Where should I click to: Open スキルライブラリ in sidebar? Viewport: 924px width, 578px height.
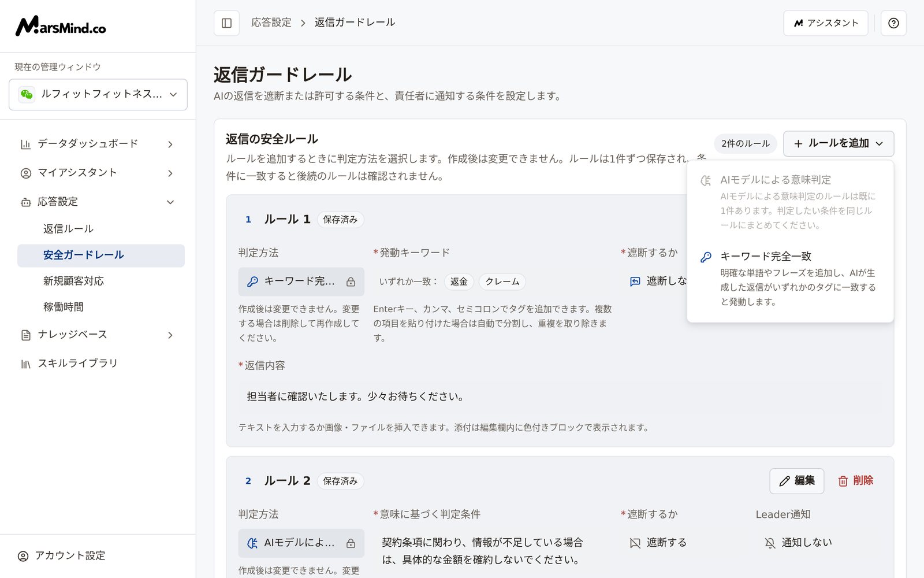pyautogui.click(x=98, y=364)
